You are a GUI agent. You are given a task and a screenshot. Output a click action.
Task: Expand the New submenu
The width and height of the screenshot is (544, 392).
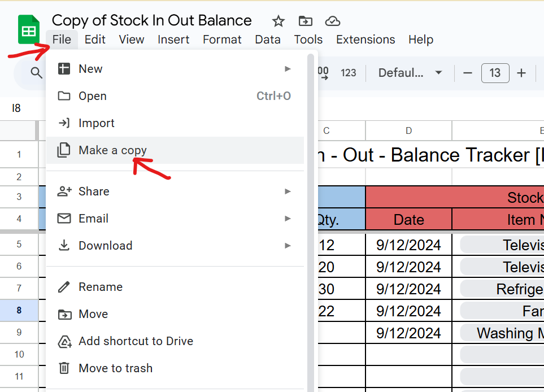pyautogui.click(x=175, y=69)
